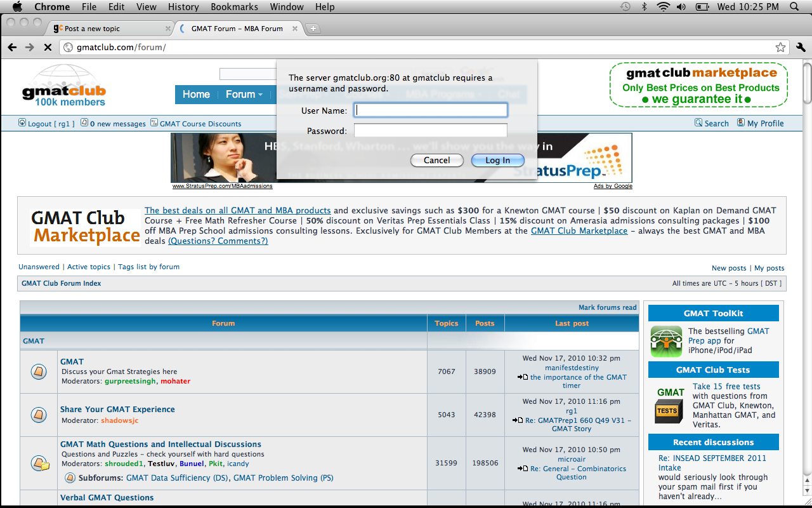Click the GMAT ToolKit app icon
This screenshot has width=812, height=508.
tap(666, 341)
